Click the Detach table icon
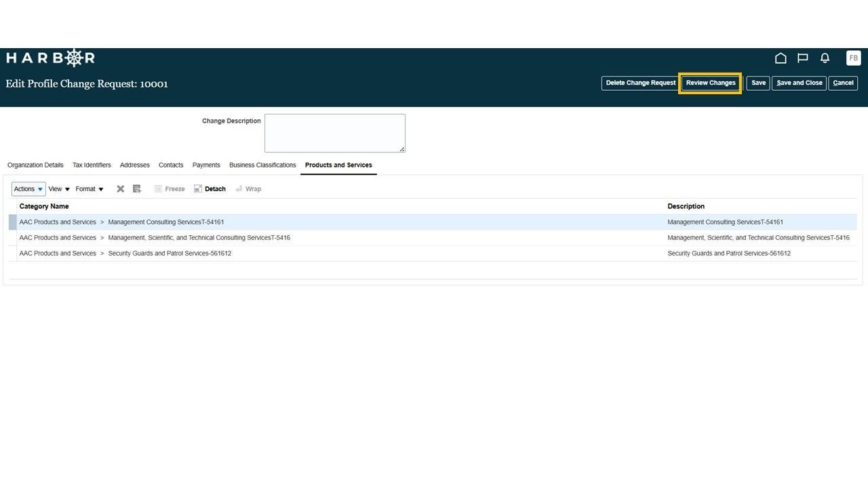 click(210, 189)
